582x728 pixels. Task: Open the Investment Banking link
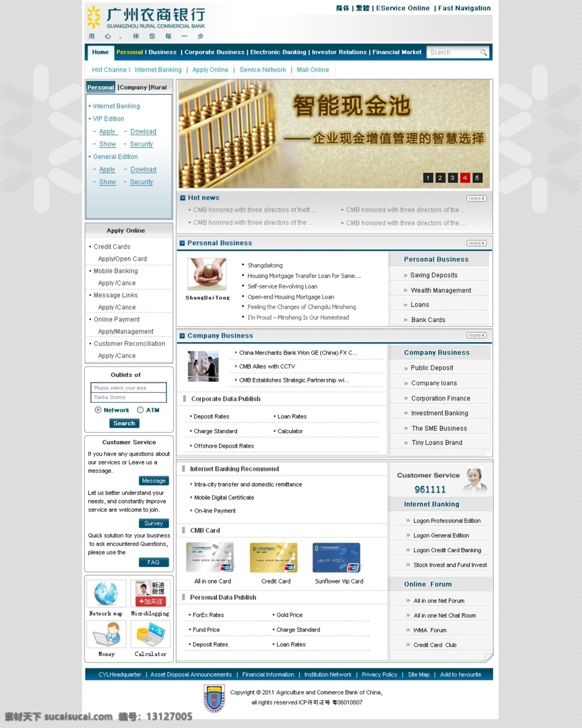tap(439, 413)
